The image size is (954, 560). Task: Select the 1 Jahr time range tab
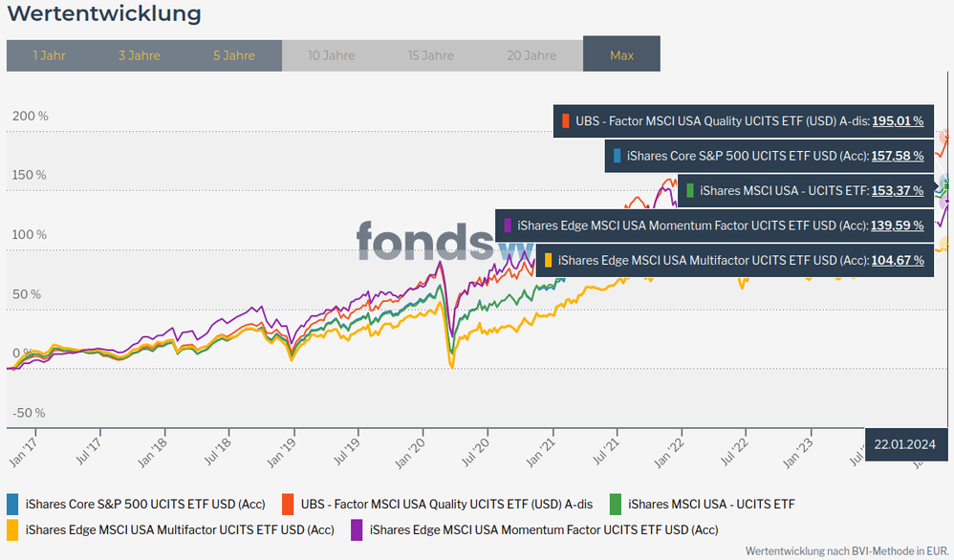[49, 55]
